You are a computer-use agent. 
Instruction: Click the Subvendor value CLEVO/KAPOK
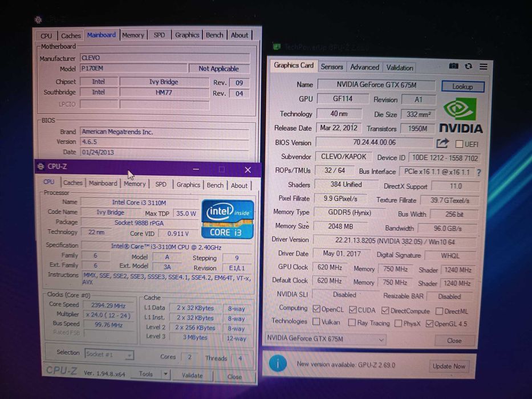coord(344,156)
